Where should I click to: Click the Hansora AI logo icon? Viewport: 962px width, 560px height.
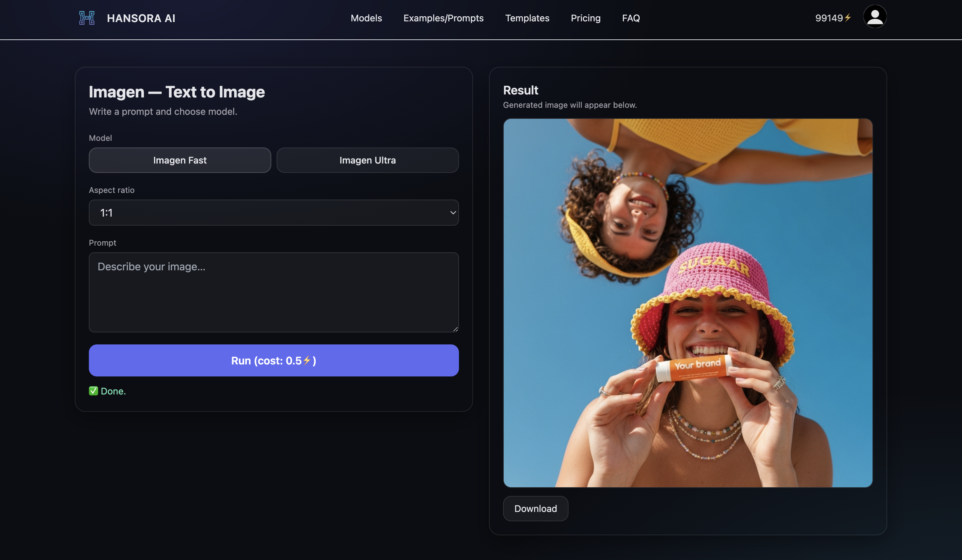87,18
